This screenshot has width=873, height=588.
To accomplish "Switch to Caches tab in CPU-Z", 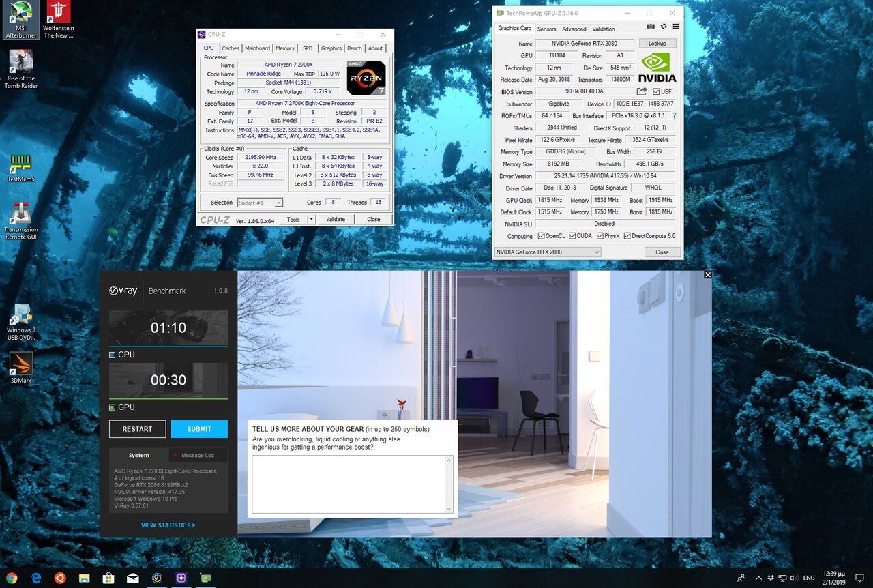I will 231,48.
